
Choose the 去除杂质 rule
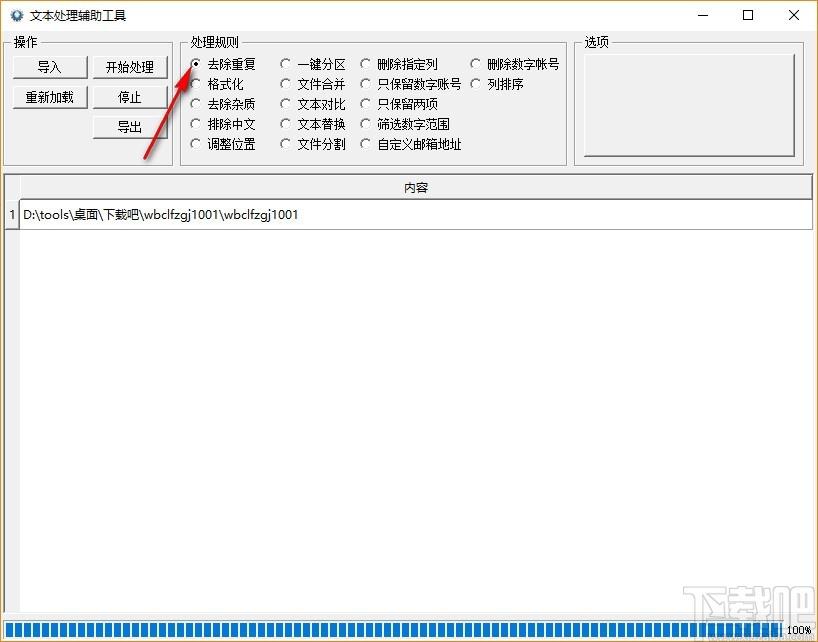pyautogui.click(x=223, y=104)
